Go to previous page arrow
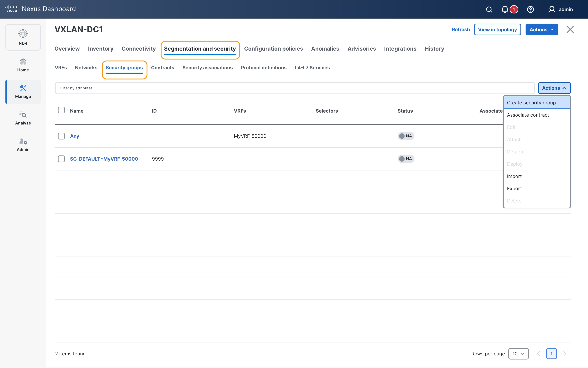Image resolution: width=588 pixels, height=368 pixels. click(x=538, y=354)
